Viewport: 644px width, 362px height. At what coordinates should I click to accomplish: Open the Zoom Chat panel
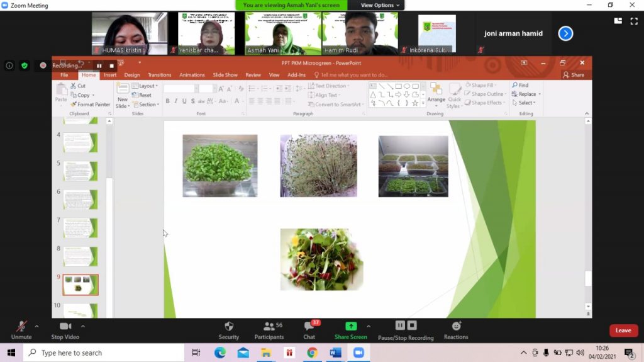[309, 331]
